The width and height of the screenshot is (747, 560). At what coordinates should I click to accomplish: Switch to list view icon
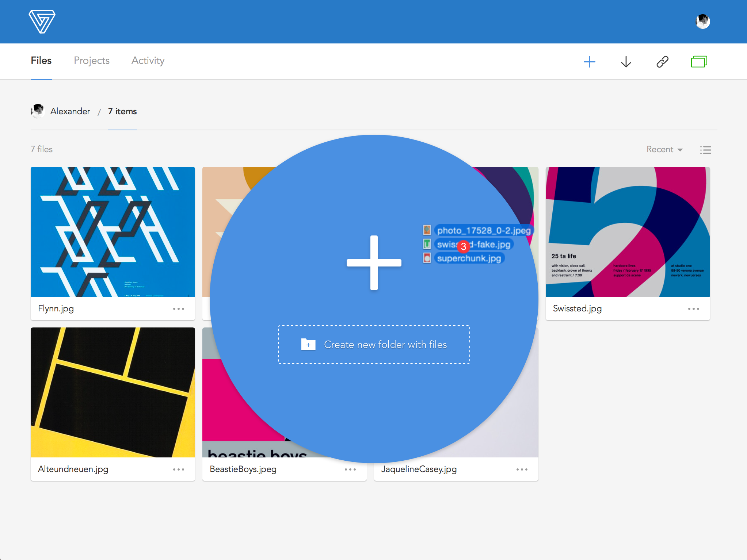click(705, 150)
